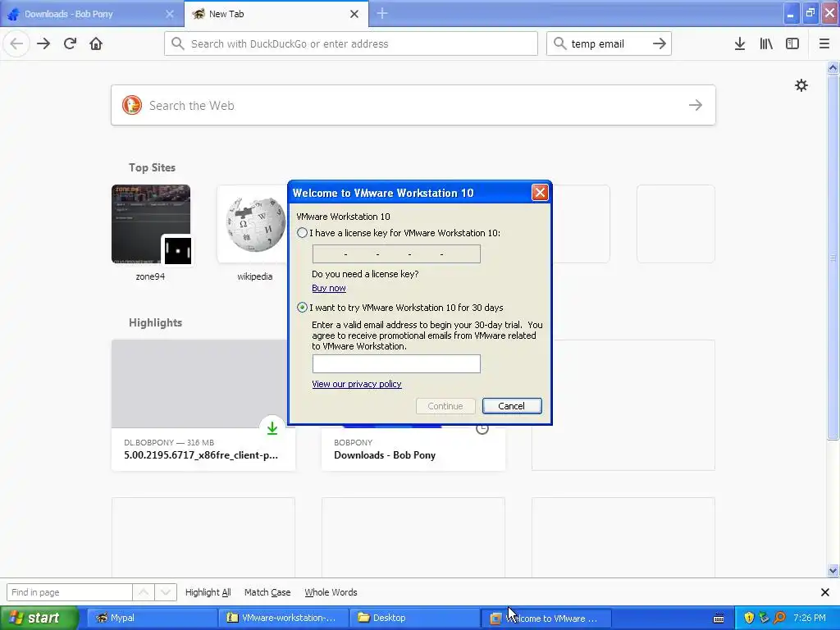This screenshot has height=630, width=840.
Task: Focus the trial email address field
Action: pyautogui.click(x=396, y=363)
